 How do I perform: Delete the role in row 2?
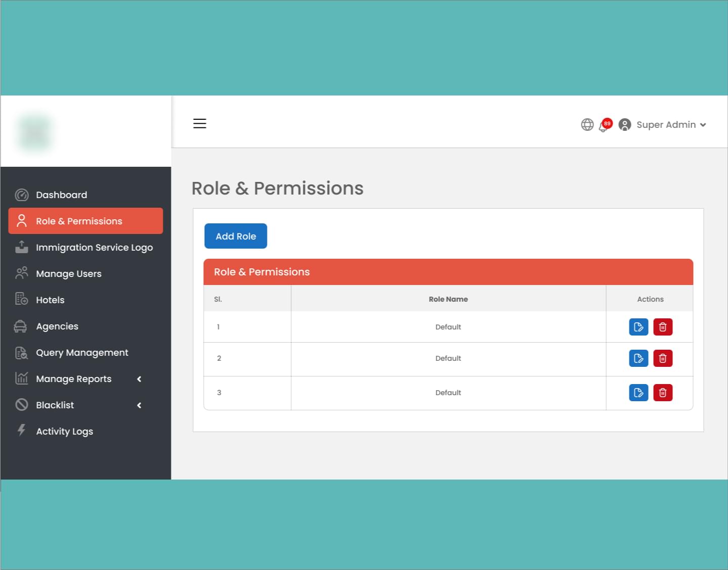(663, 358)
